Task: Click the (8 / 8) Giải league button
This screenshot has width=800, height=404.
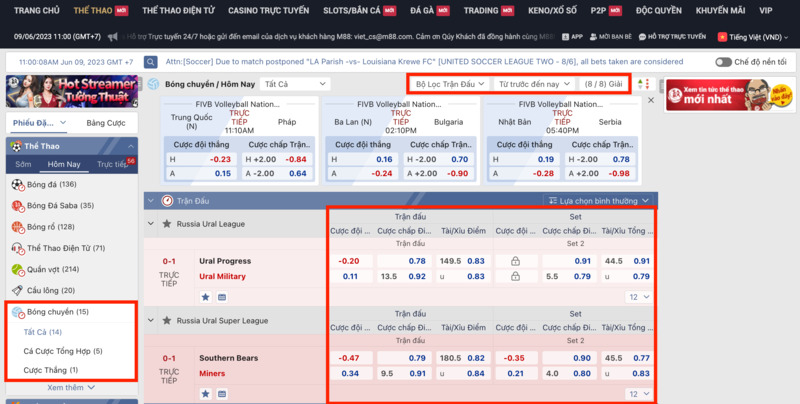Action: point(604,84)
